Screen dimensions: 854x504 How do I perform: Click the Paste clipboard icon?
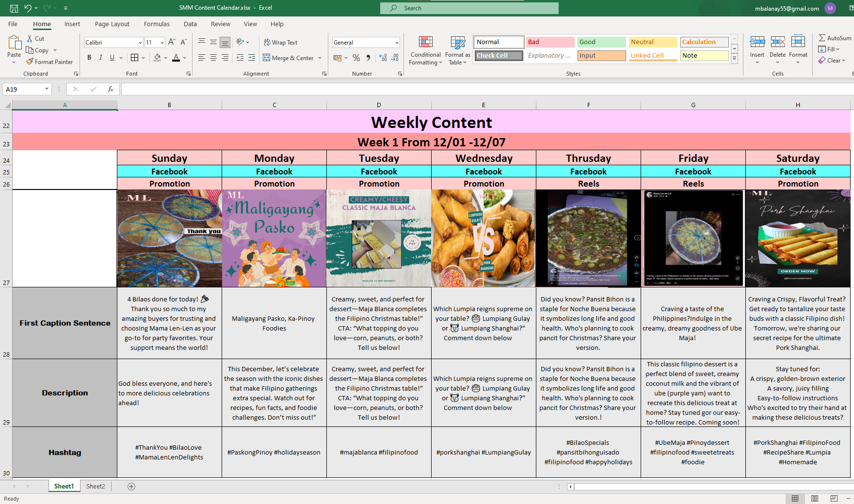click(14, 43)
